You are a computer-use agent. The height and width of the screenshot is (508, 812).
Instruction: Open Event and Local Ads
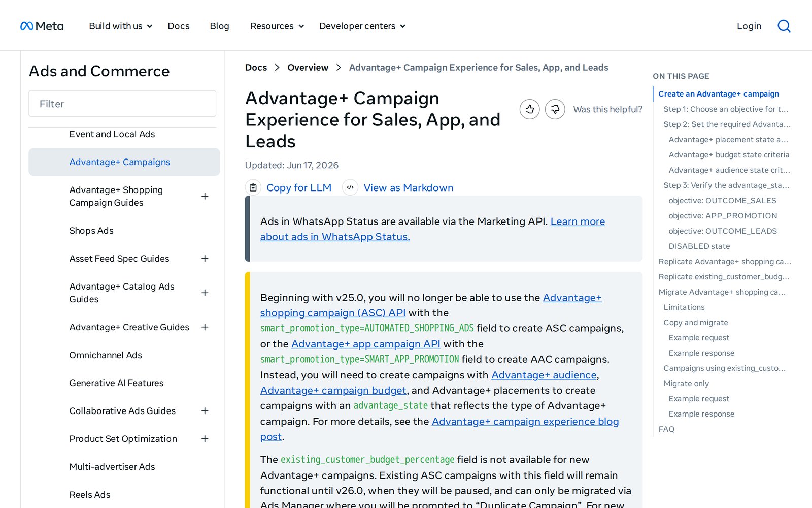click(x=112, y=134)
